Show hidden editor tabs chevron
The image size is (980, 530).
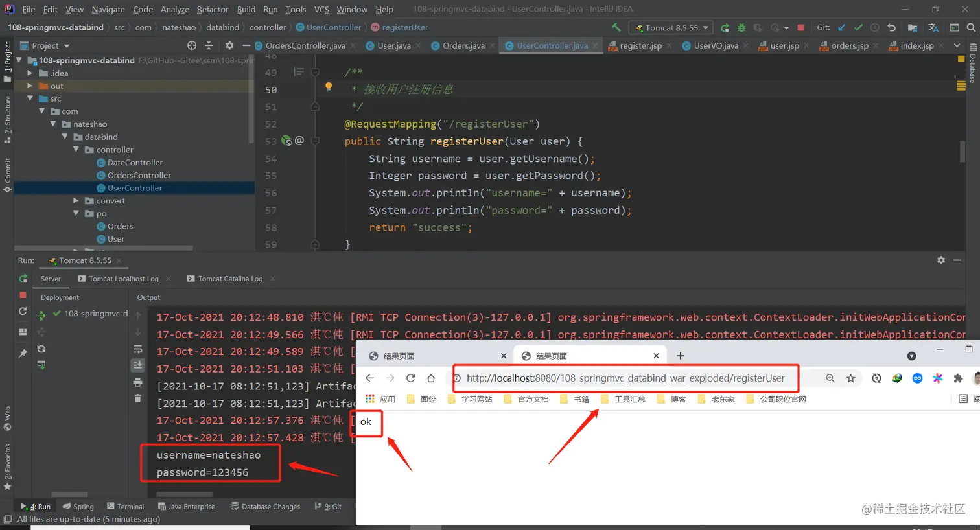coord(957,45)
